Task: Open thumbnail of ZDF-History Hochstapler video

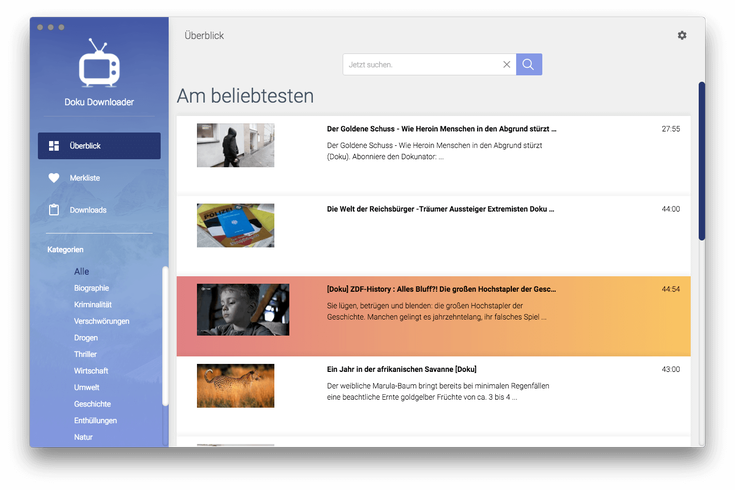Action: point(243,309)
